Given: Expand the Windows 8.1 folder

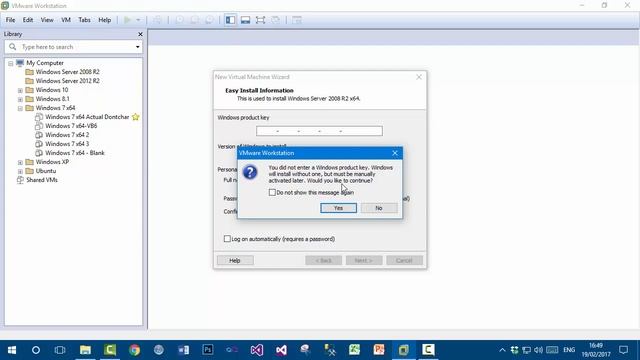Looking at the screenshot, I should point(20,99).
